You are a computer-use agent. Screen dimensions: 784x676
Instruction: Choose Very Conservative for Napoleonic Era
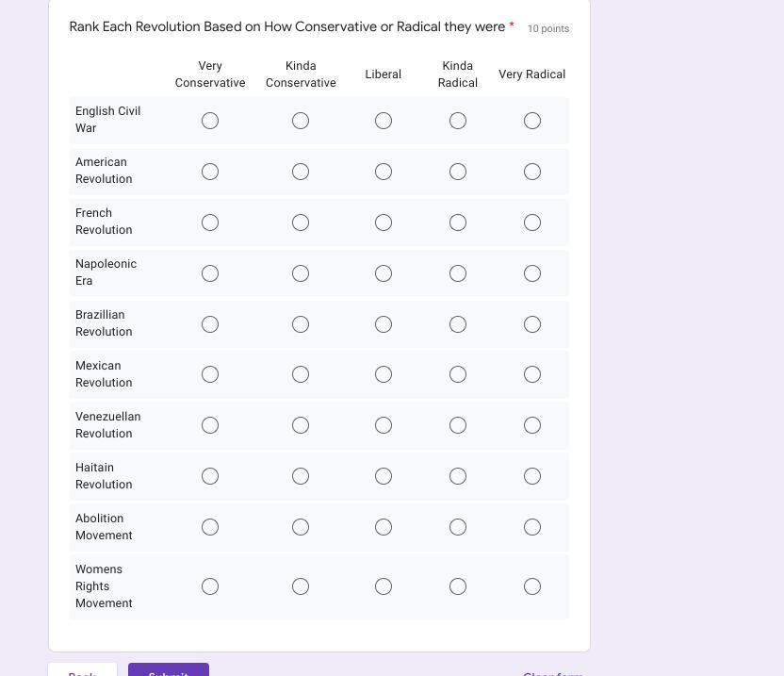(210, 273)
